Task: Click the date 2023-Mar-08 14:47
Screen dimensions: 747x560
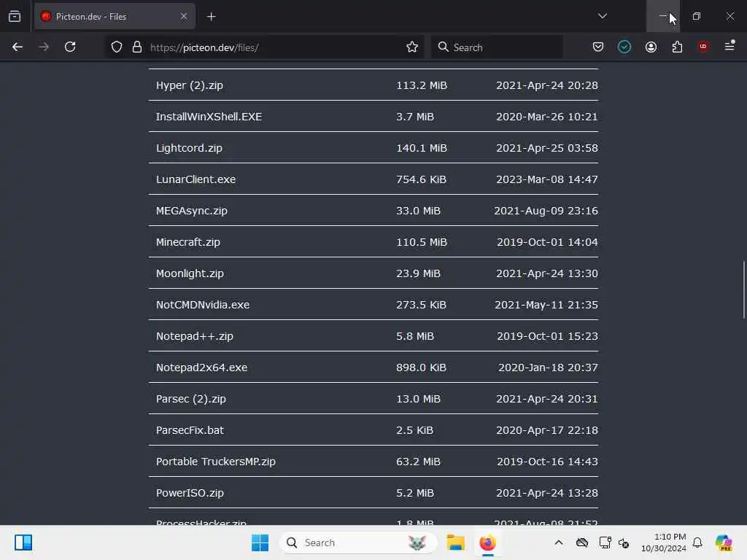Action: click(546, 179)
